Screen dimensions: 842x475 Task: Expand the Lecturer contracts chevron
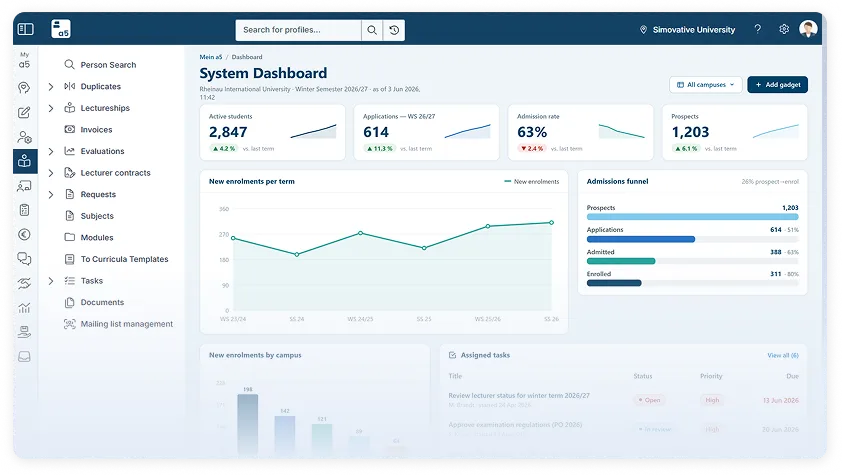click(x=51, y=173)
